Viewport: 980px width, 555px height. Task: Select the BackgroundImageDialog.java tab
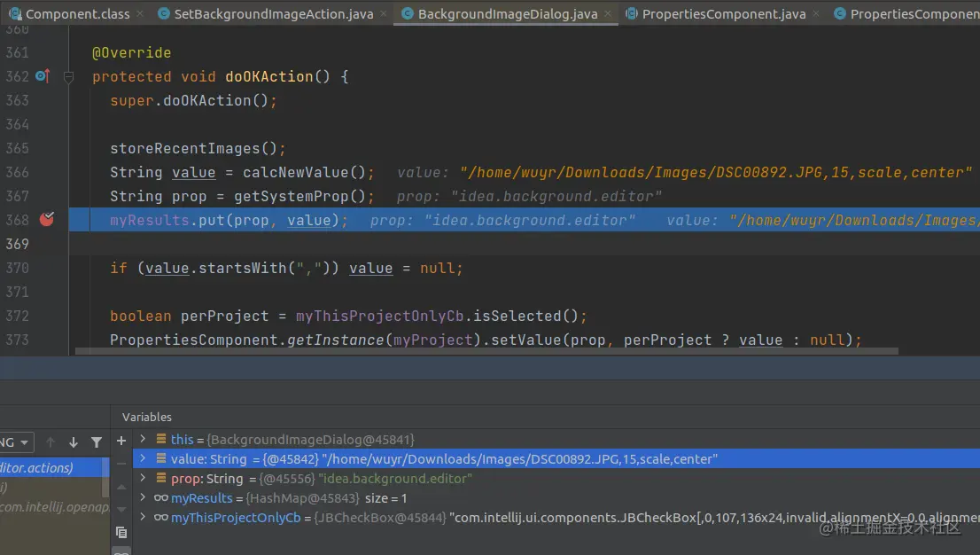point(508,14)
